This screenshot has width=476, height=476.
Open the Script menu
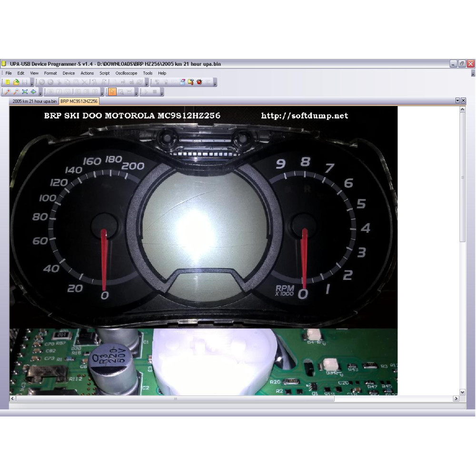(104, 73)
